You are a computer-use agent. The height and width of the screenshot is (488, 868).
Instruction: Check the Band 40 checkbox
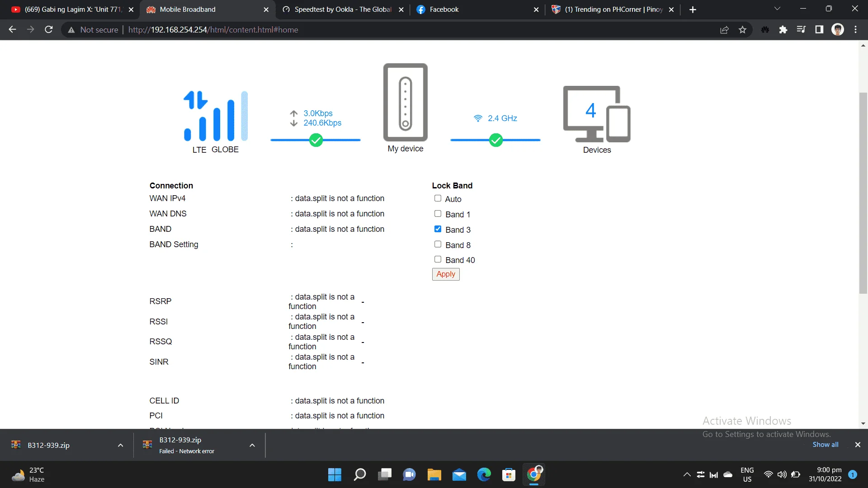(x=438, y=259)
